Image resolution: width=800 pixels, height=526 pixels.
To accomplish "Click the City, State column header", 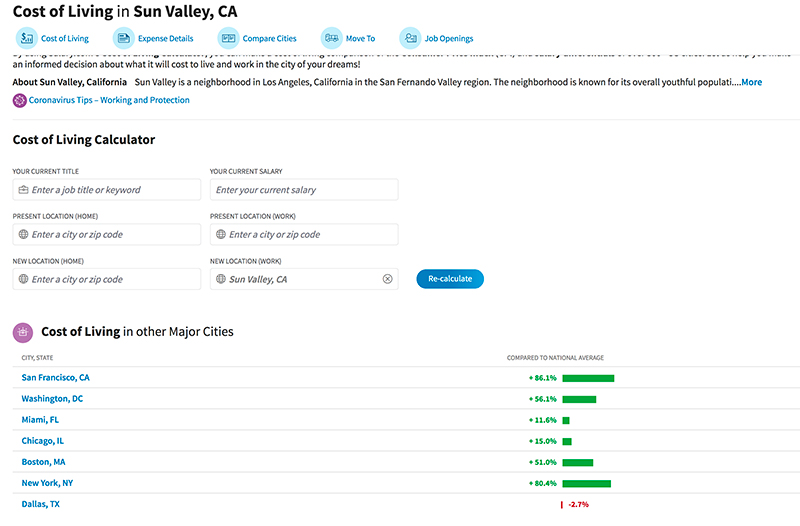I will (x=37, y=358).
